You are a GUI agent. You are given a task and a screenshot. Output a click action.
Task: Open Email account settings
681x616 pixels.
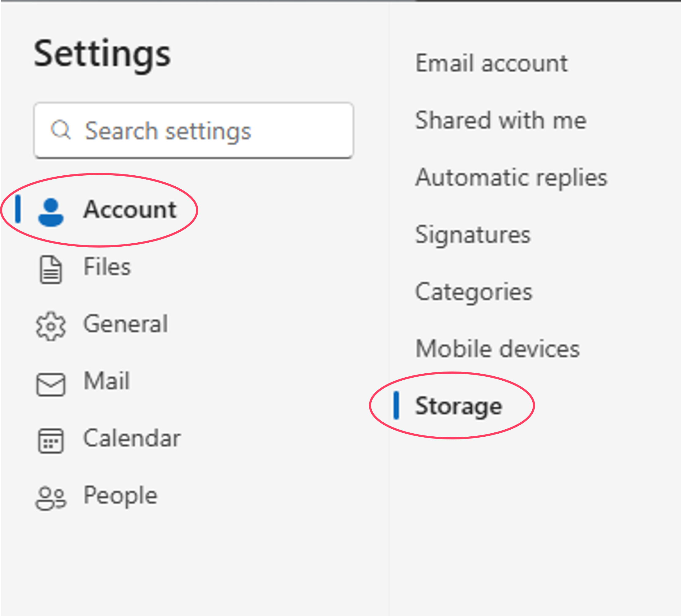492,62
